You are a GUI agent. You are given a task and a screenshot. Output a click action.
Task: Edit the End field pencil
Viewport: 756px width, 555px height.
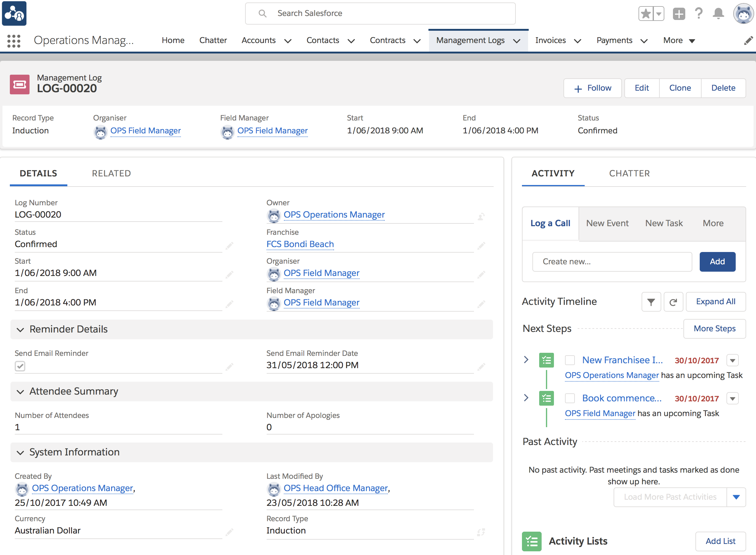click(x=229, y=304)
